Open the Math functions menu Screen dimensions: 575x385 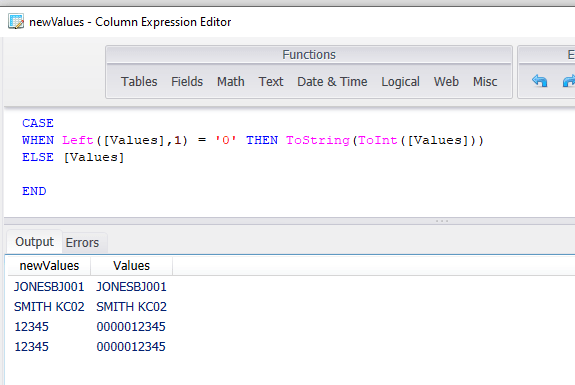[x=231, y=81]
